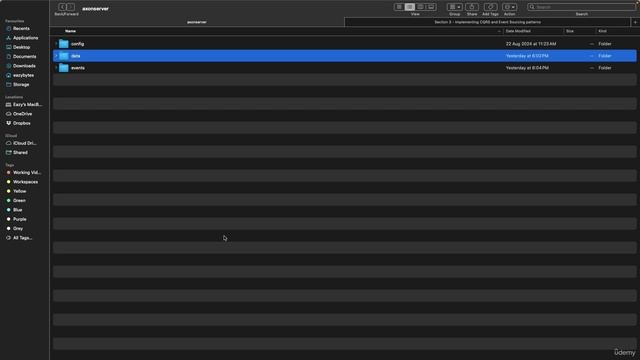Image resolution: width=640 pixels, height=360 pixels.
Task: Select the Workspaces tag
Action: click(25, 182)
